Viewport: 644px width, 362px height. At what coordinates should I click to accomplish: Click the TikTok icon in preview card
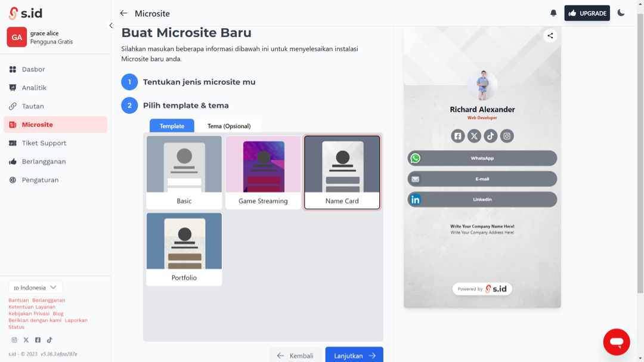tap(490, 136)
